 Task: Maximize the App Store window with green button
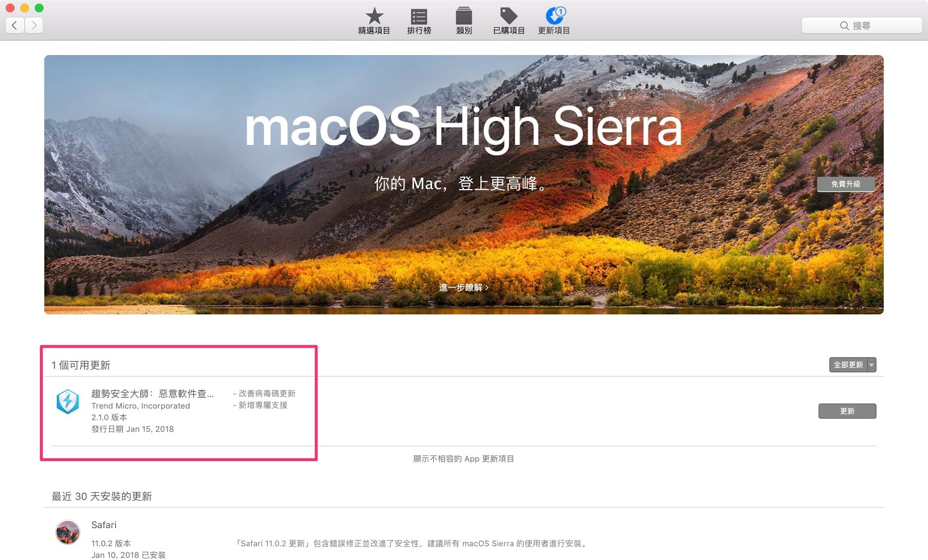[39, 8]
